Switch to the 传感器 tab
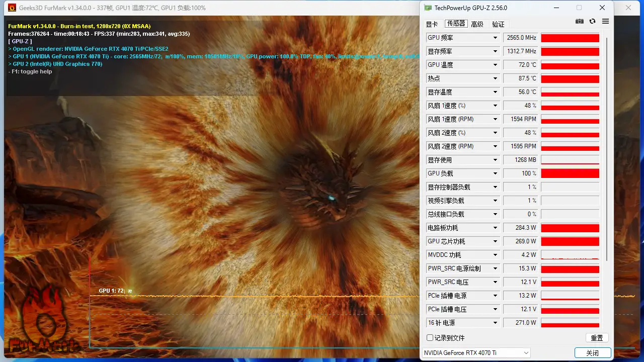This screenshot has width=644, height=362. (456, 24)
